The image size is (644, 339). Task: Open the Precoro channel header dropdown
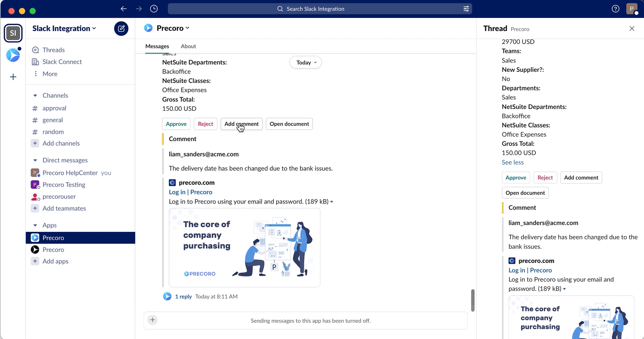pyautogui.click(x=173, y=28)
